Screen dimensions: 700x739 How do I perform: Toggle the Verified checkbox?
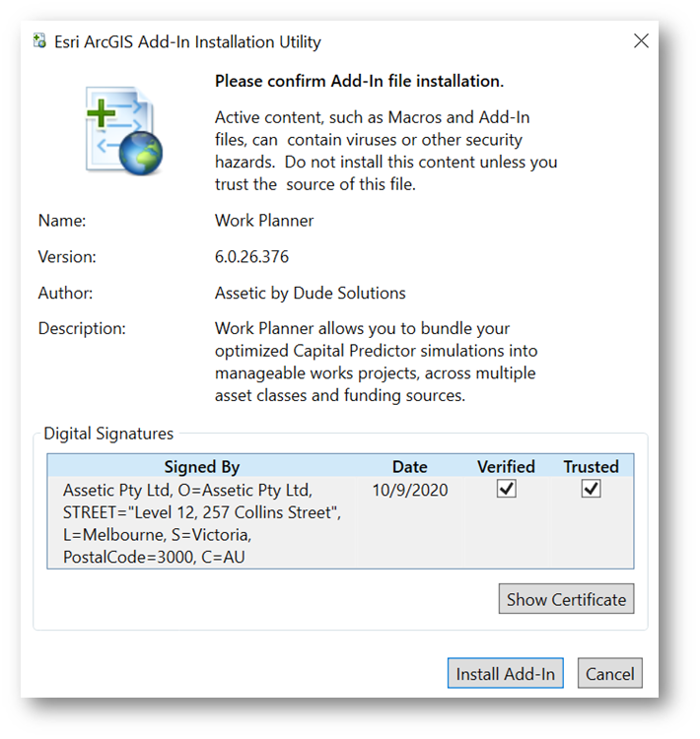[x=506, y=489]
